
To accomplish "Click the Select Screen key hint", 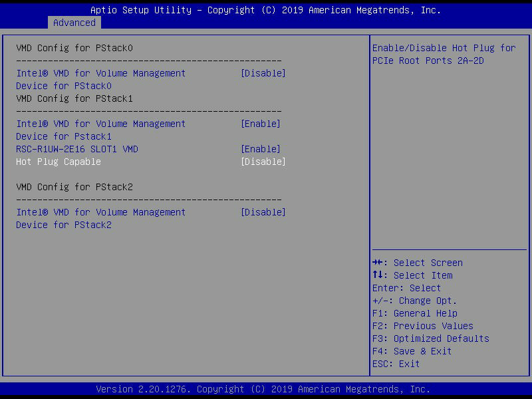I will click(x=418, y=263).
